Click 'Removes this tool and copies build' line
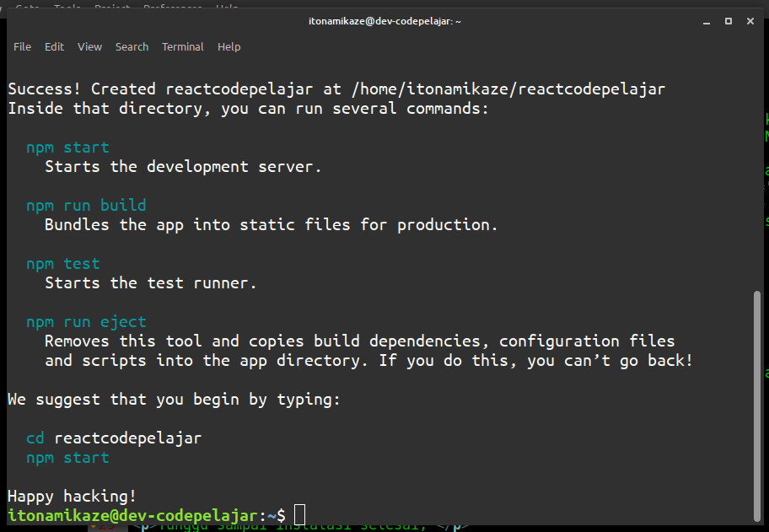 pyautogui.click(x=359, y=341)
